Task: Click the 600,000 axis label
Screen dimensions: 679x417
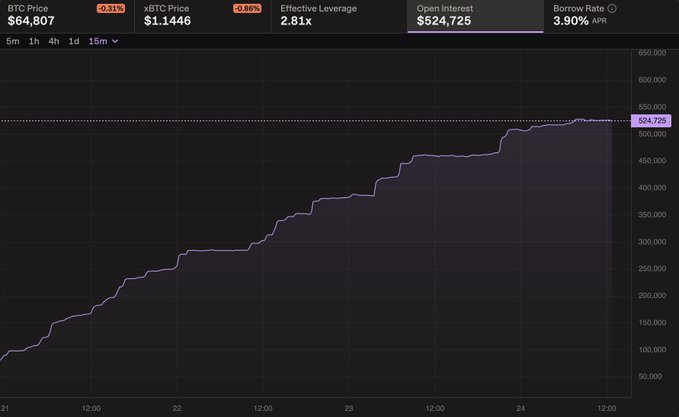Action: tap(652, 80)
